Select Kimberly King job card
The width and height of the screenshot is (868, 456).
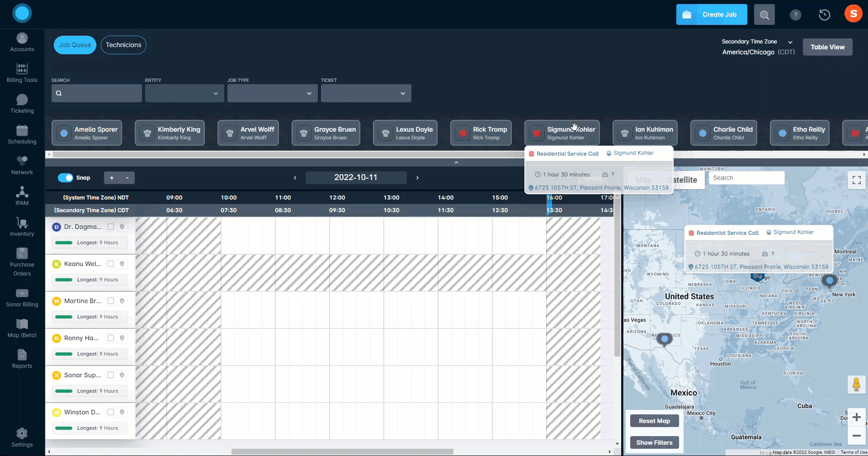tap(170, 133)
